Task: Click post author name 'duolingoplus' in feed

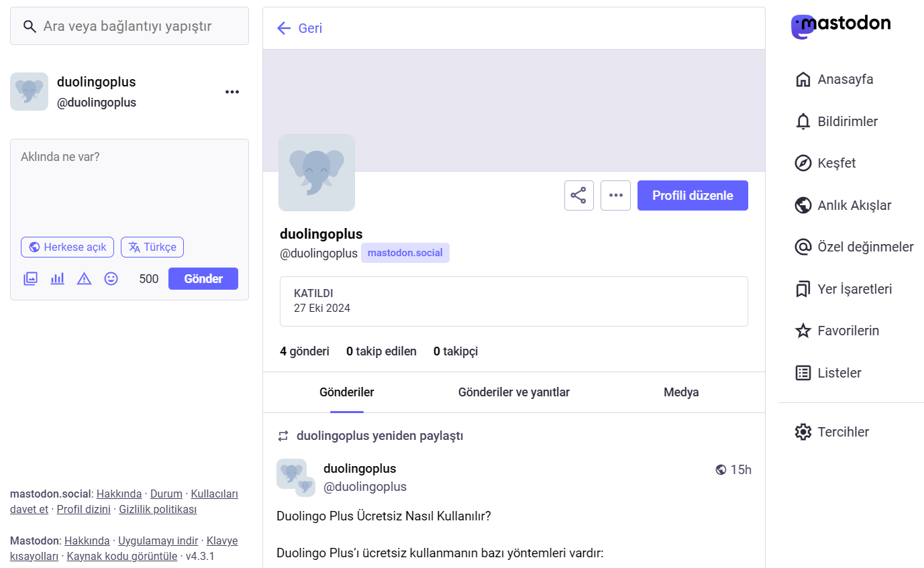Action: tap(360, 468)
